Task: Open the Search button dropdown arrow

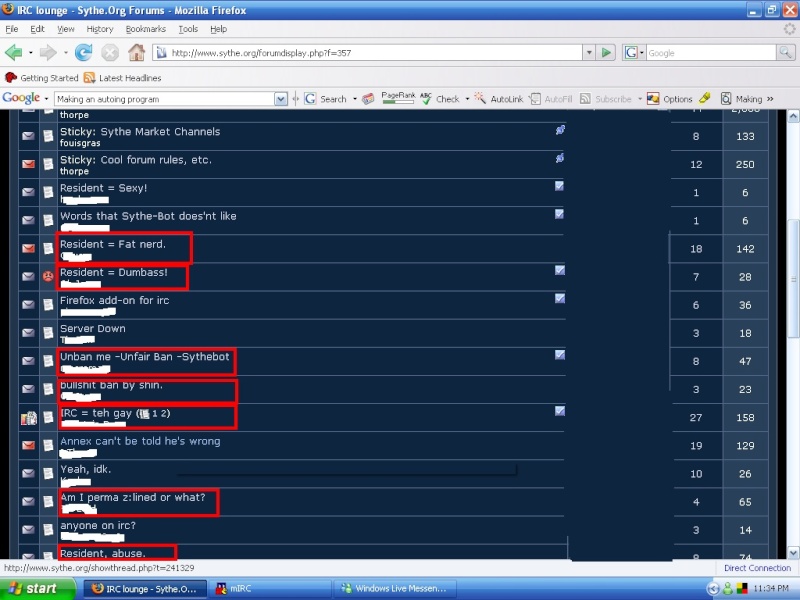Action: click(x=355, y=99)
